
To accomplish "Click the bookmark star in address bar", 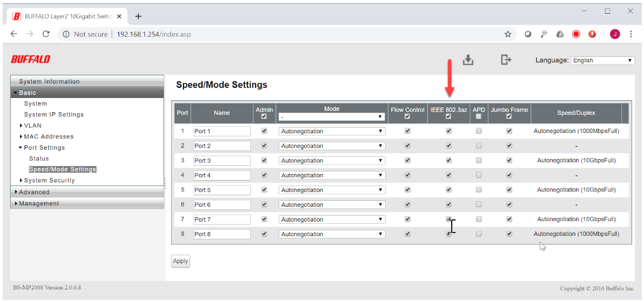I will 507,34.
